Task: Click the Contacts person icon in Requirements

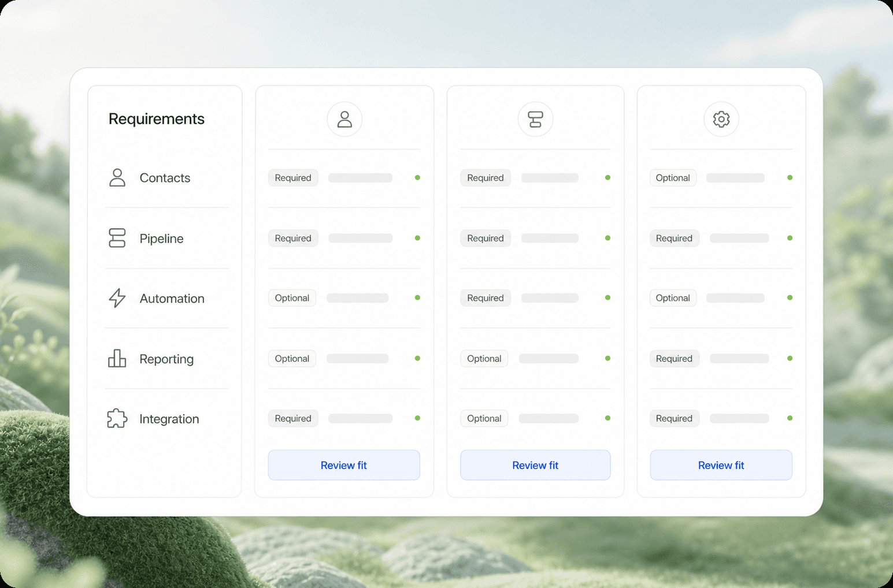Action: [117, 177]
